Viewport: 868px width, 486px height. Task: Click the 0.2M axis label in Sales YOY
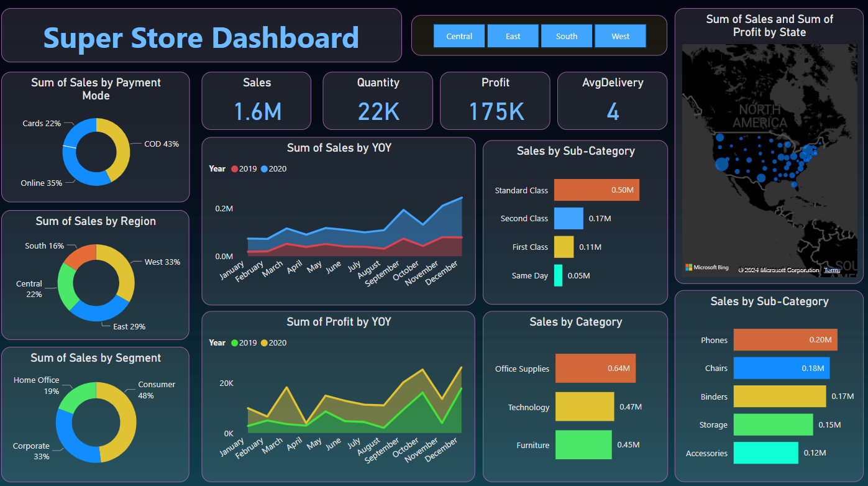(224, 209)
